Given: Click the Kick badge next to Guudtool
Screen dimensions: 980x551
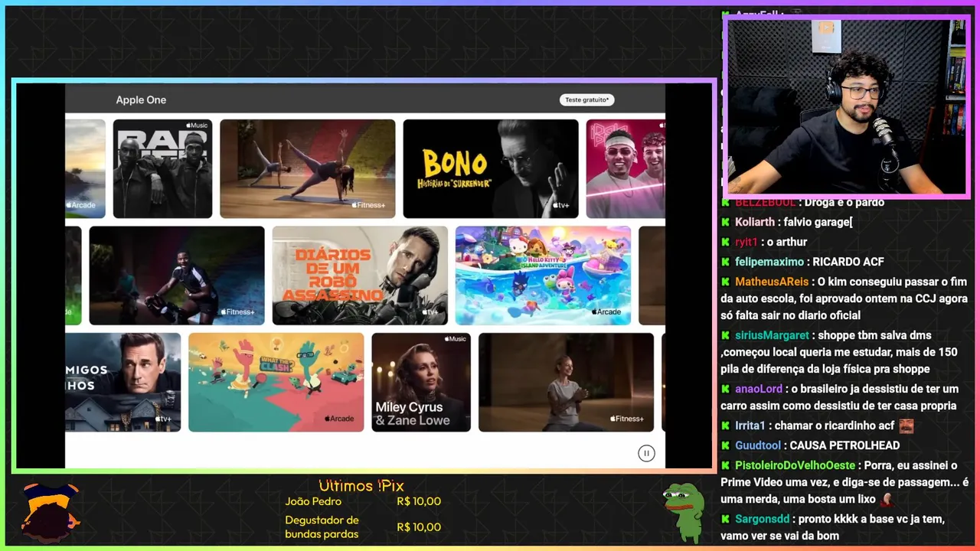Looking at the screenshot, I should click(x=725, y=445).
